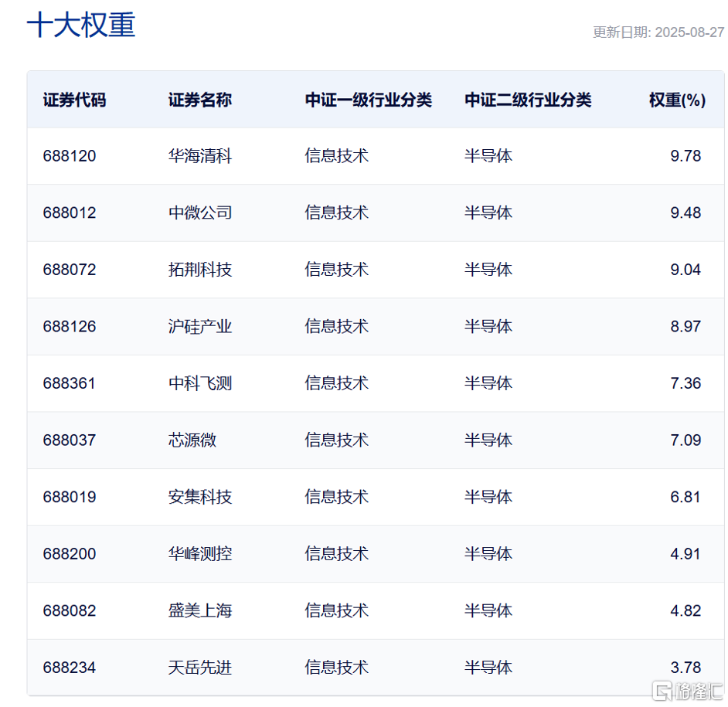Select security code 688072
The height and width of the screenshot is (707, 728).
[x=70, y=270]
